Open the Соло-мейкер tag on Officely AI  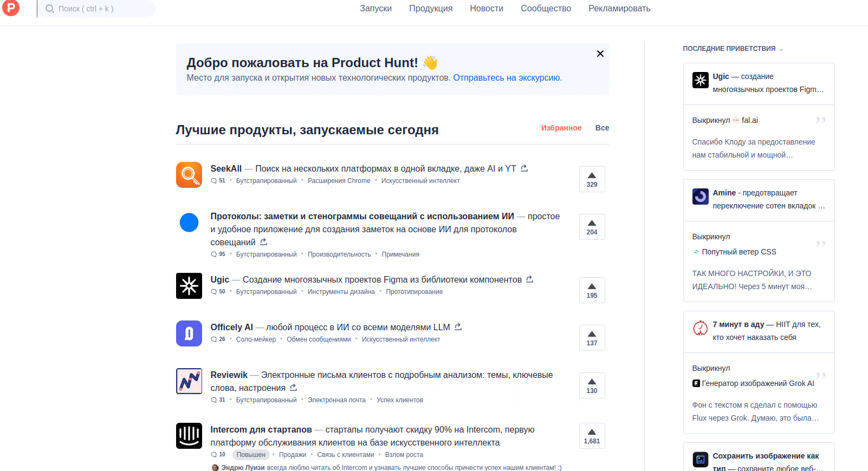pos(256,339)
